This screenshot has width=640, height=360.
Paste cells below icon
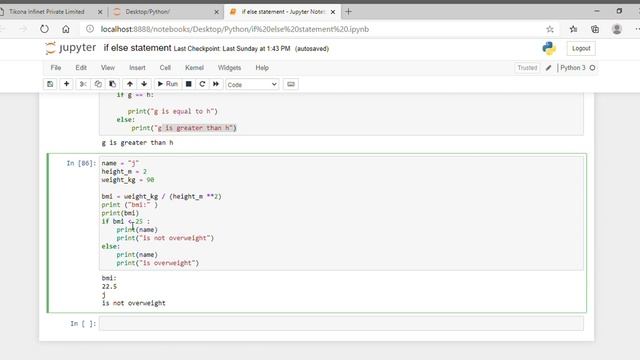point(113,84)
